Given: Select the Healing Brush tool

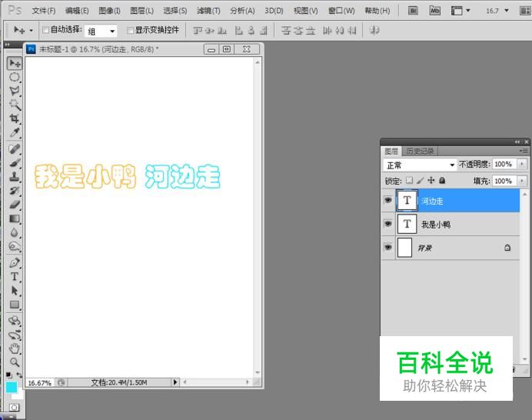Looking at the screenshot, I should pos(15,148).
